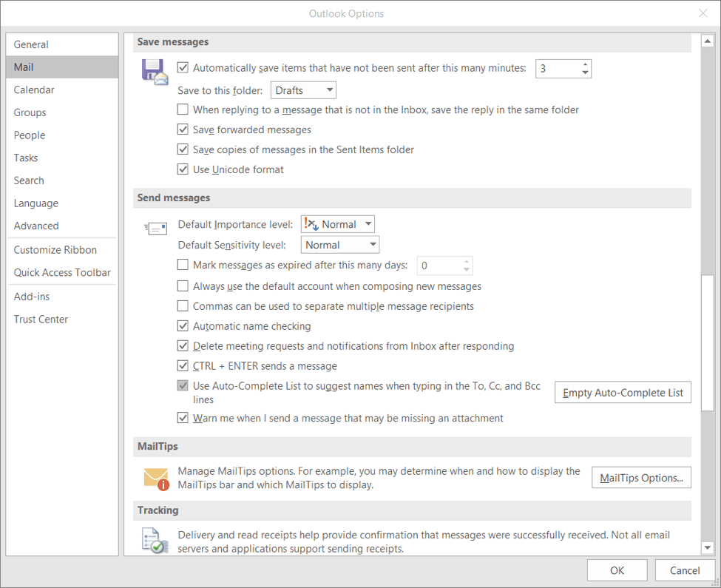Enable Commas can separate recipients option
Screen dimensions: 721x588
[x=183, y=305]
